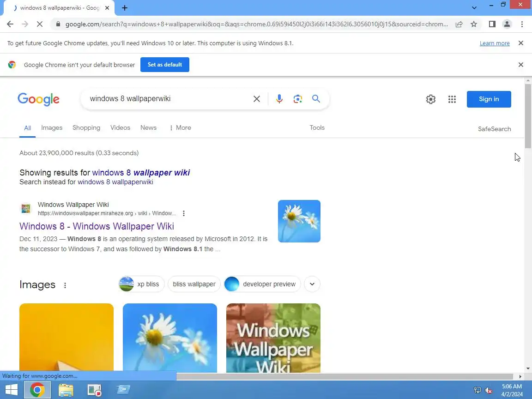
Task: Go to Google homepage logo
Action: click(38, 99)
